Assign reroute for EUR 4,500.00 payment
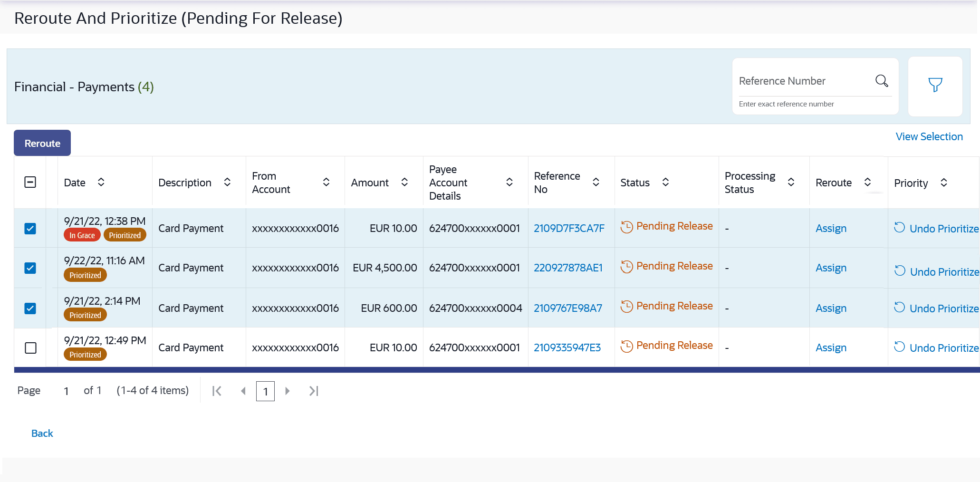The height and width of the screenshot is (482, 980). click(831, 268)
